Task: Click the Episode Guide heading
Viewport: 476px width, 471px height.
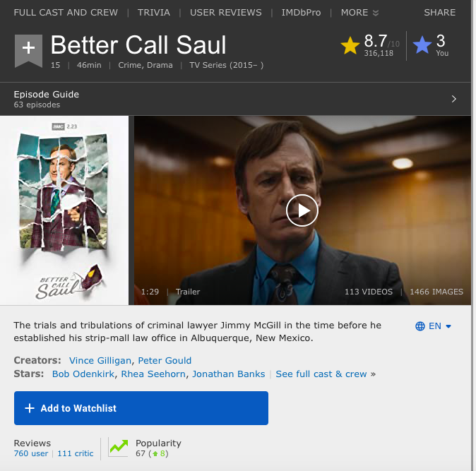Action: pos(47,95)
